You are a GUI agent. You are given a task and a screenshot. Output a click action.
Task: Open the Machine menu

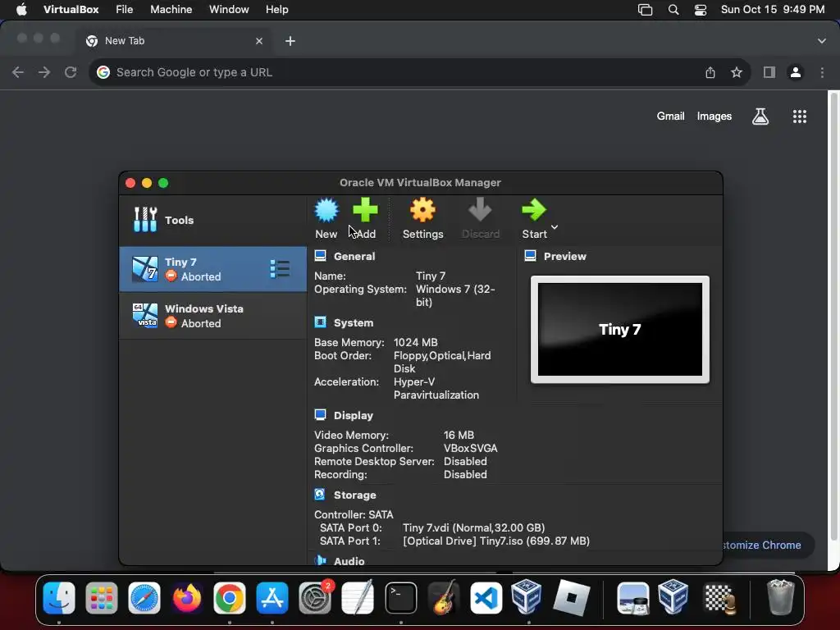[x=171, y=10]
